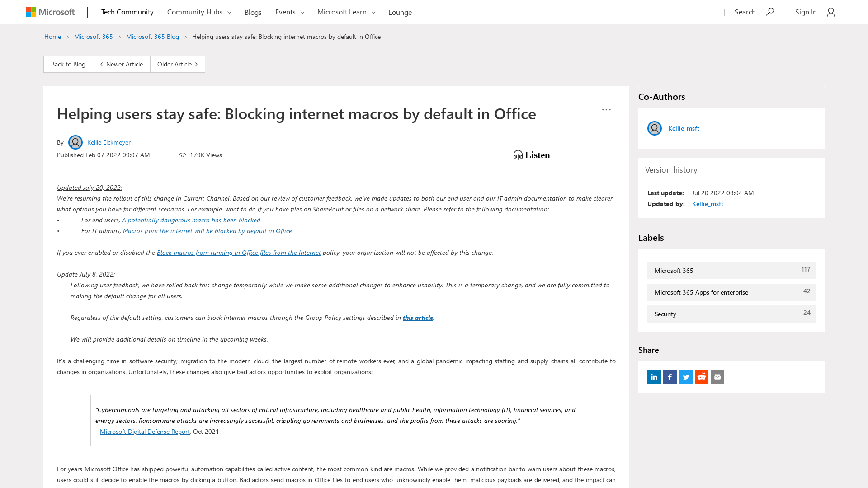Open the Microsoft 365 breadcrumb
This screenshot has height=488, width=868.
[x=94, y=37]
